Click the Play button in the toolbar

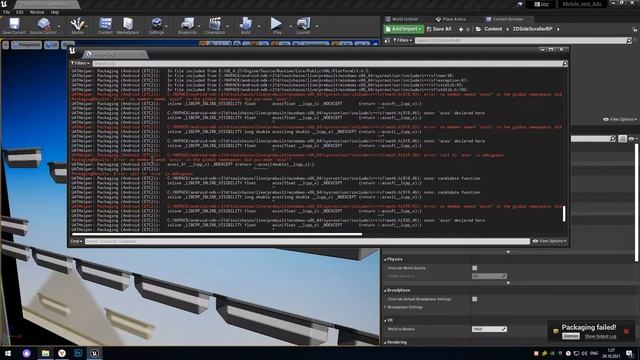click(277, 26)
